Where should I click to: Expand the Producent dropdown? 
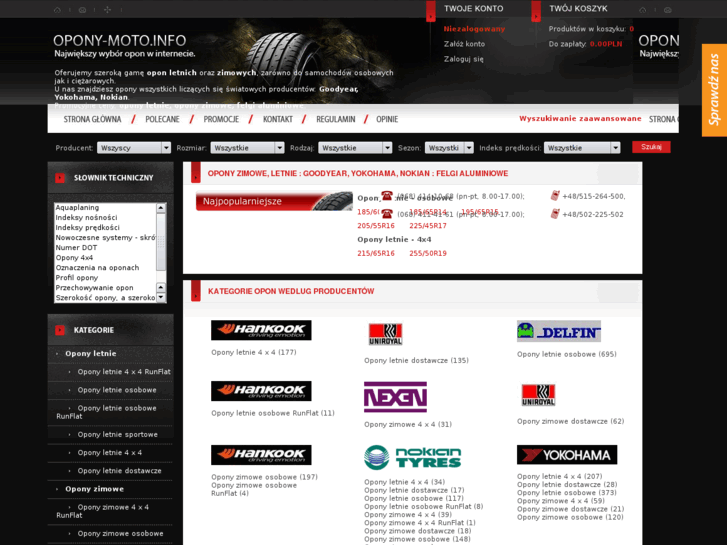133,148
